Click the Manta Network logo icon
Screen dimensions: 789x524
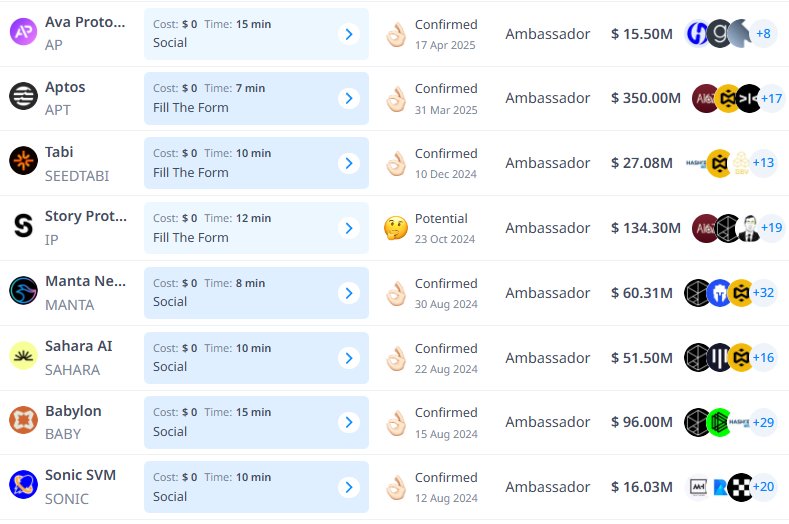coord(23,290)
